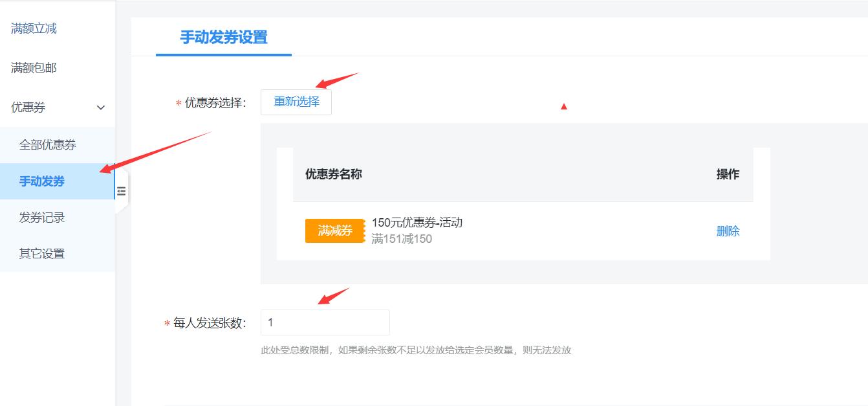Click the 每人发送张数 field label
The height and width of the screenshot is (406, 868).
(x=210, y=323)
